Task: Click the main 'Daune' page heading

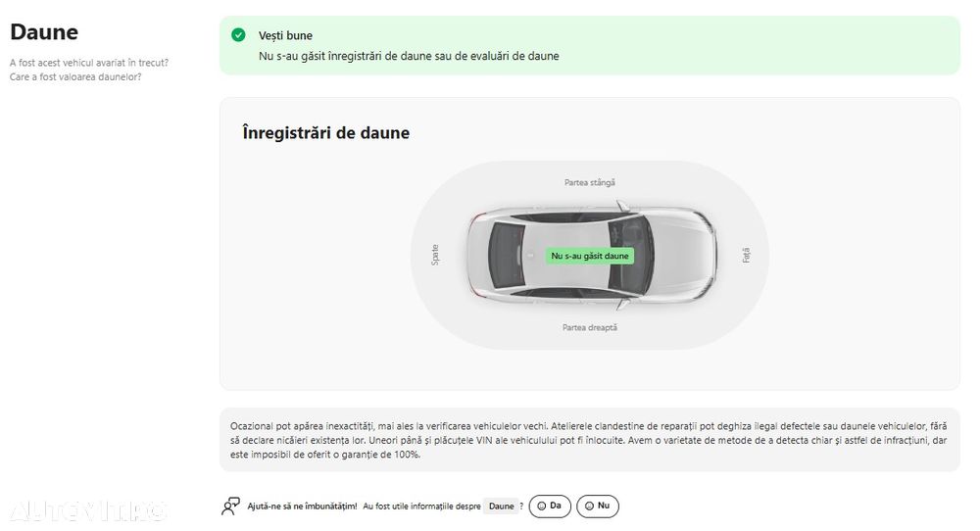Action: tap(44, 32)
